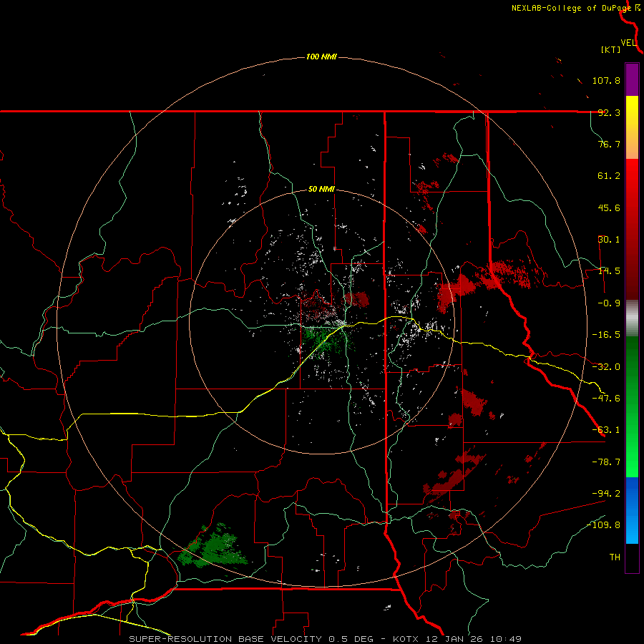Select the 14.5 scale value
The width and height of the screenshot is (644, 644).
click(609, 271)
